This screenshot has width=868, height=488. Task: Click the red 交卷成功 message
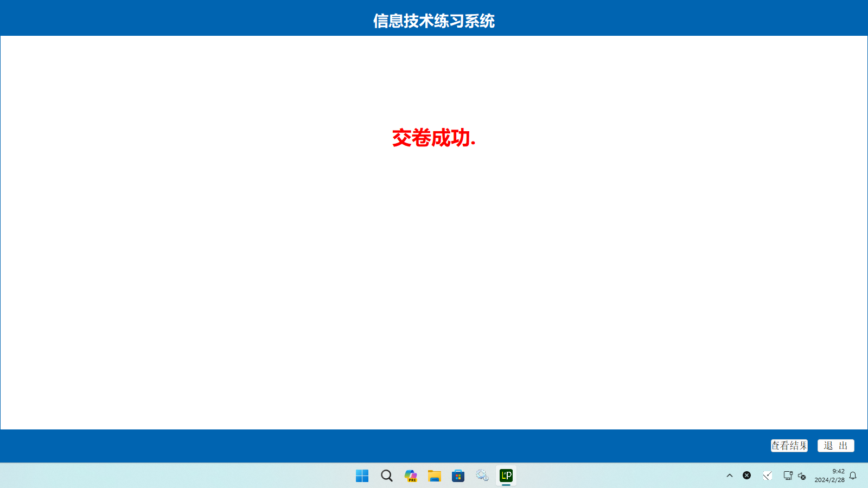point(433,138)
